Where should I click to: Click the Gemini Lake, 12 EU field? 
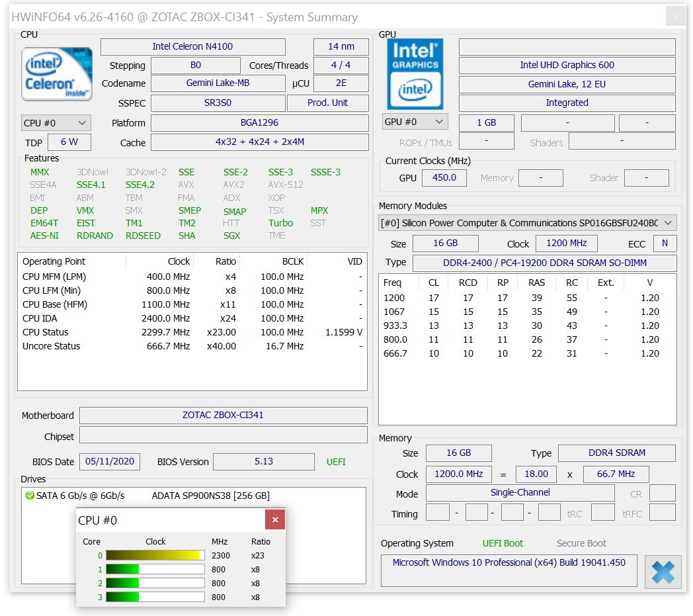tap(567, 84)
